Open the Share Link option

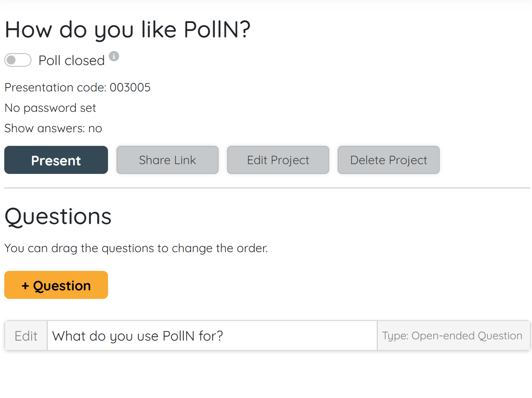[167, 160]
